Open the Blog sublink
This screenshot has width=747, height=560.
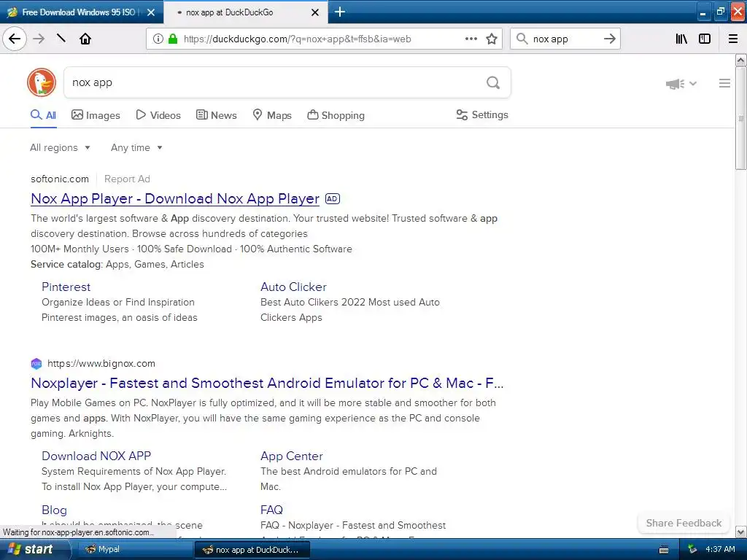coord(54,510)
